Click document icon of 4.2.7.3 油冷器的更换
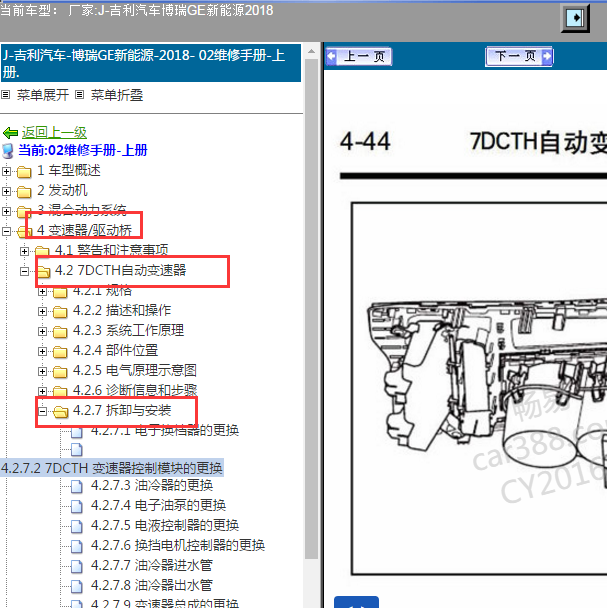Image resolution: width=607 pixels, height=608 pixels. [x=77, y=486]
